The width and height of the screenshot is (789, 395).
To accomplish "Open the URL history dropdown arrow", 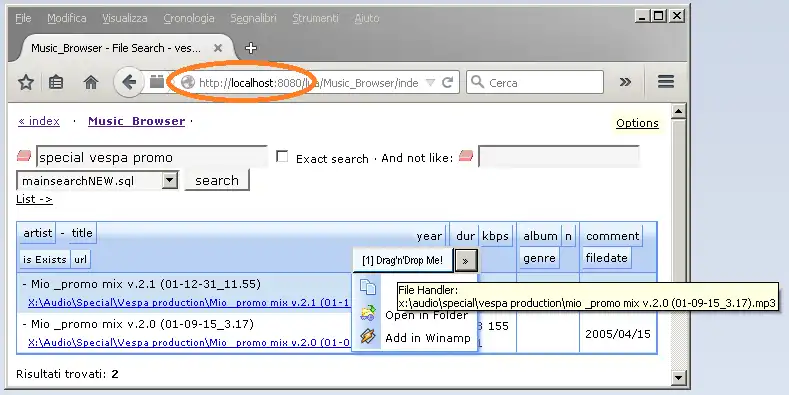I will click(x=430, y=83).
